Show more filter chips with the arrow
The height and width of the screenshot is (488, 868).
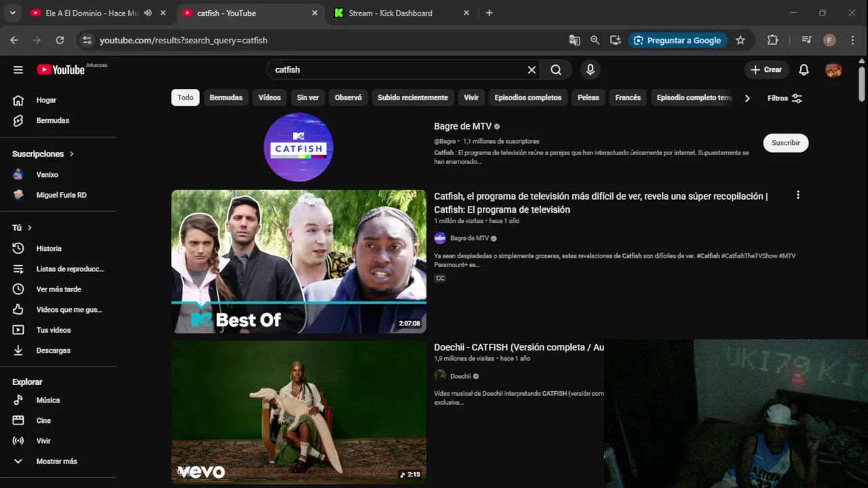(x=747, y=98)
